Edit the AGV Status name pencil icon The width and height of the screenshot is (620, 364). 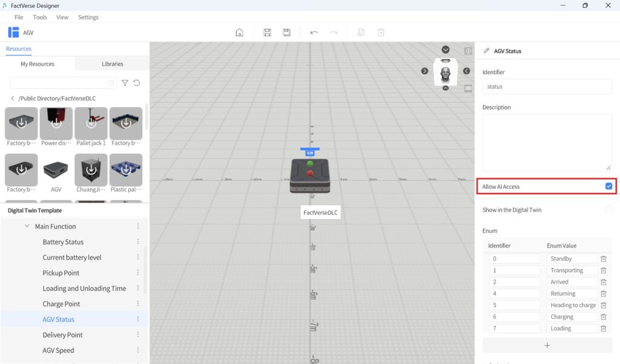tap(486, 51)
